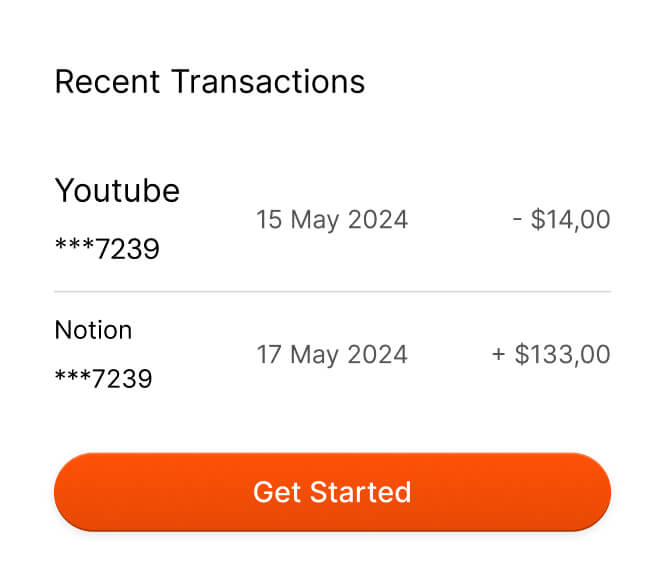Click masked card number under Youtube
Viewport: 666px width, 586px height.
[x=107, y=248]
